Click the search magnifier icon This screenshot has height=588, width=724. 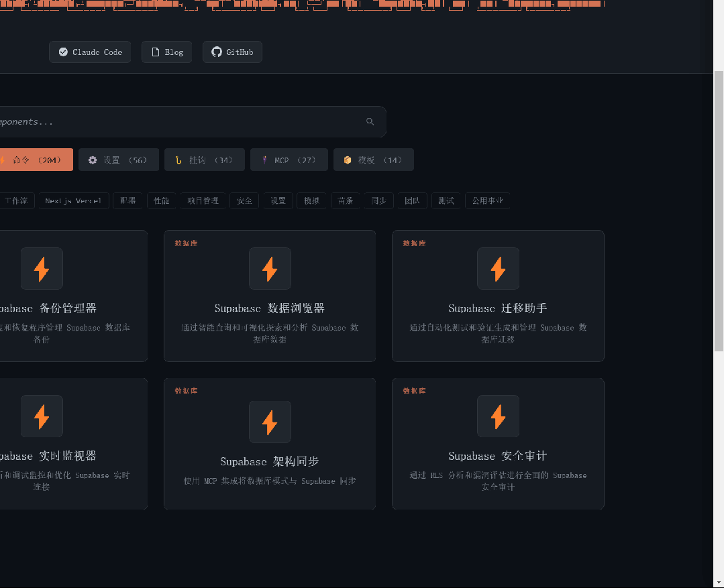370,121
